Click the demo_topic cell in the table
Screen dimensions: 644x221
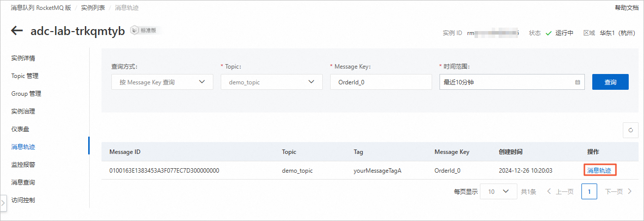[x=298, y=171]
